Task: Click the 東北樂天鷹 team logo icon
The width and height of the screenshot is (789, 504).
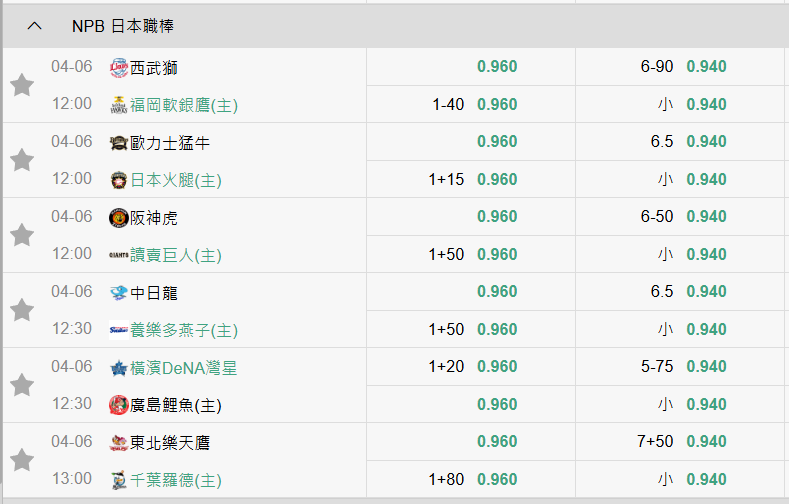Action: tap(119, 442)
